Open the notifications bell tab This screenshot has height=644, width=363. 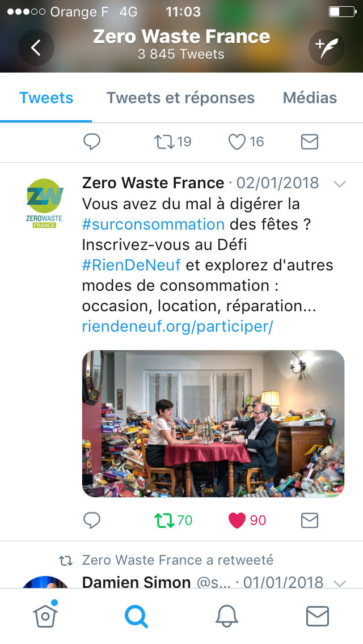coord(227,616)
